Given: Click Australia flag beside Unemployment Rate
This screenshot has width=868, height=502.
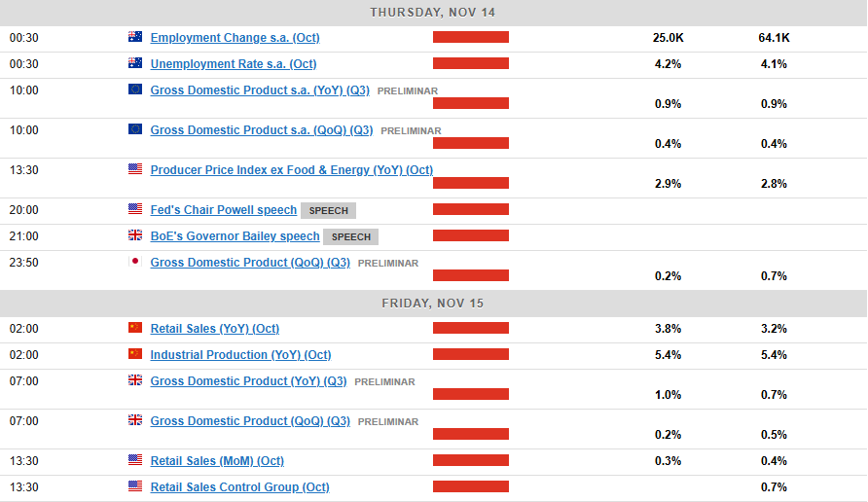Looking at the screenshot, I should 135,63.
